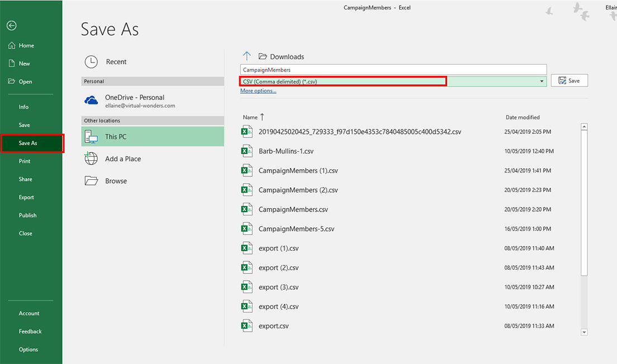617x364 pixels.
Task: Choose Close in the sidebar
Action: click(26, 233)
